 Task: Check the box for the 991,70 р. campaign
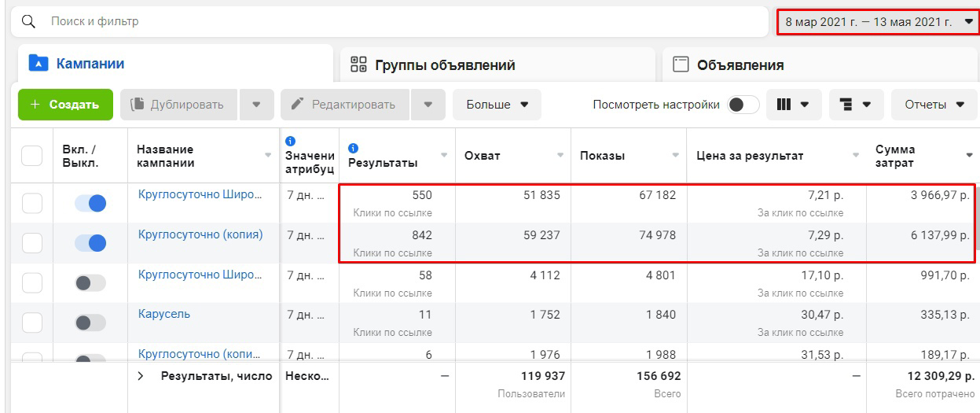31,283
